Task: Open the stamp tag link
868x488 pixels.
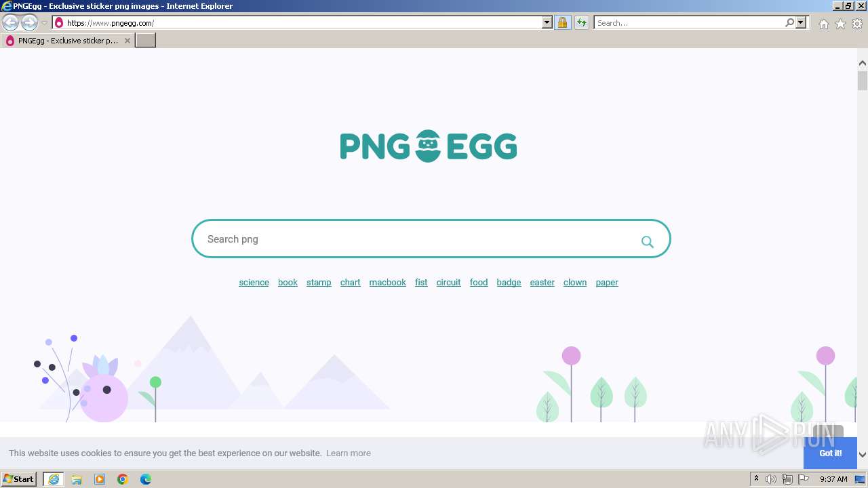Action: [x=319, y=283]
